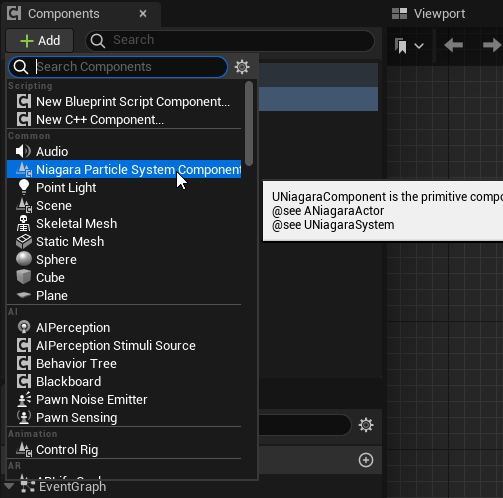Choose New C++ Component entry
The height and width of the screenshot is (498, 503).
pos(124,120)
